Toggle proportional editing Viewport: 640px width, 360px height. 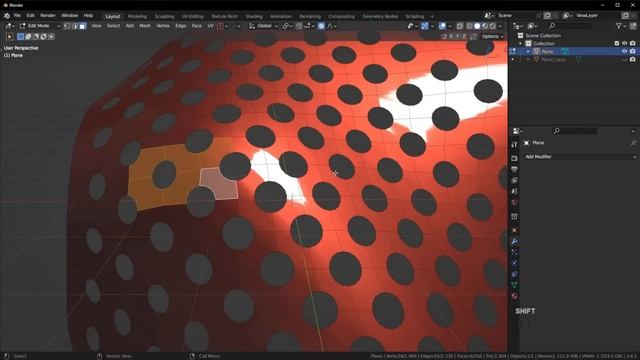[322, 26]
